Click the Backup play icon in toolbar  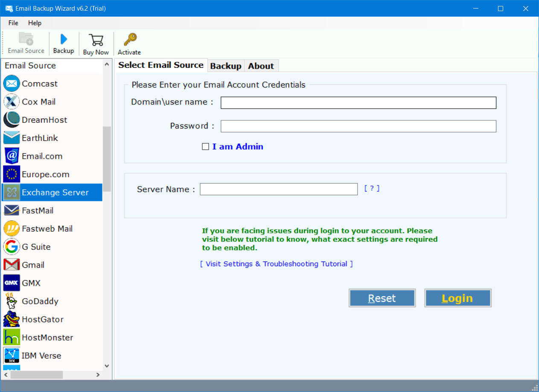click(x=64, y=39)
